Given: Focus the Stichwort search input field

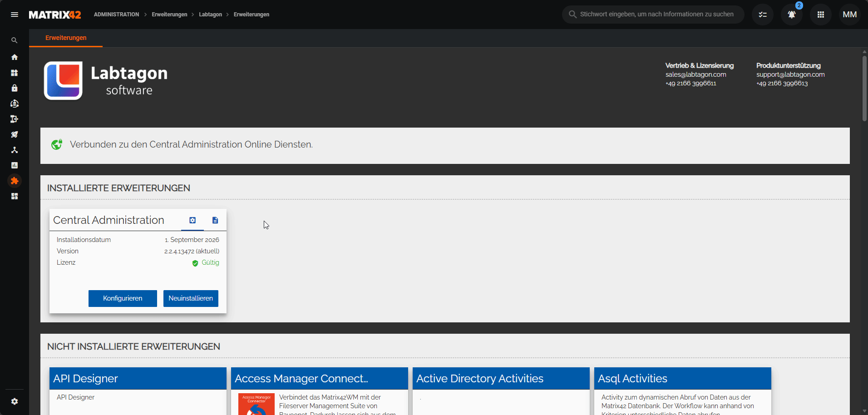Looking at the screenshot, I should pyautogui.click(x=653, y=15).
